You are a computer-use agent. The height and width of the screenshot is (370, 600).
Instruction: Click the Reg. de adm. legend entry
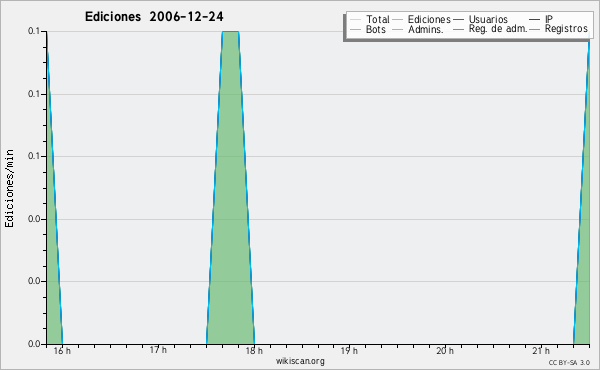[x=490, y=29]
